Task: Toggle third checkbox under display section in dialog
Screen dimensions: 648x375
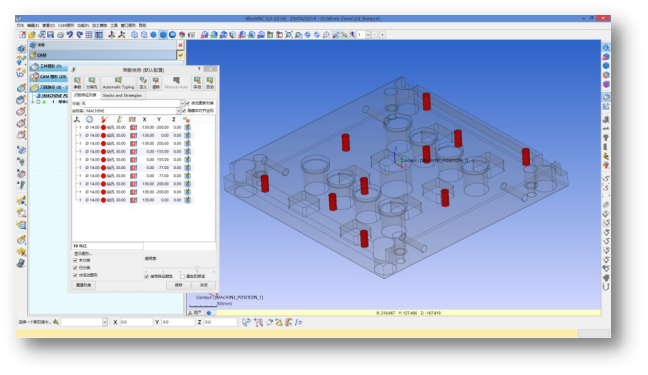Action: (75, 275)
